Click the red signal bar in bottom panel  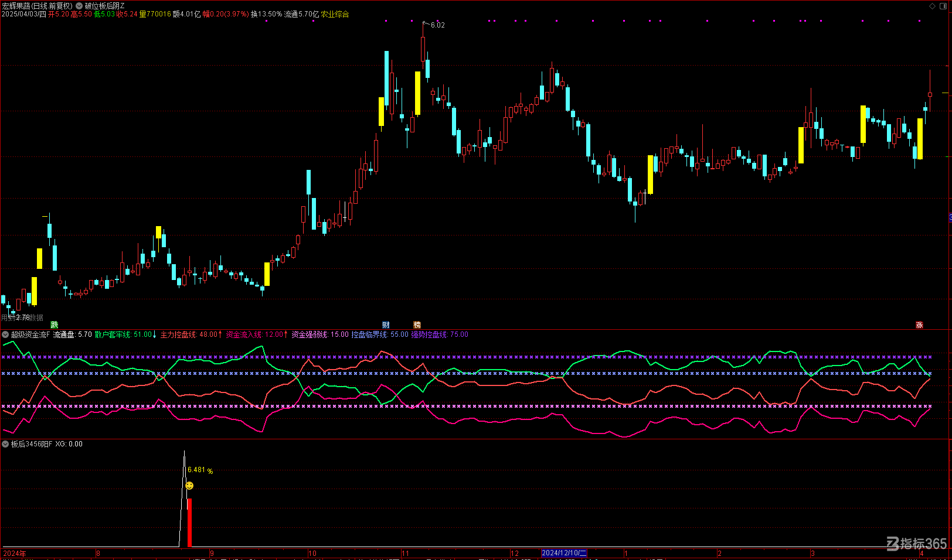coord(189,523)
